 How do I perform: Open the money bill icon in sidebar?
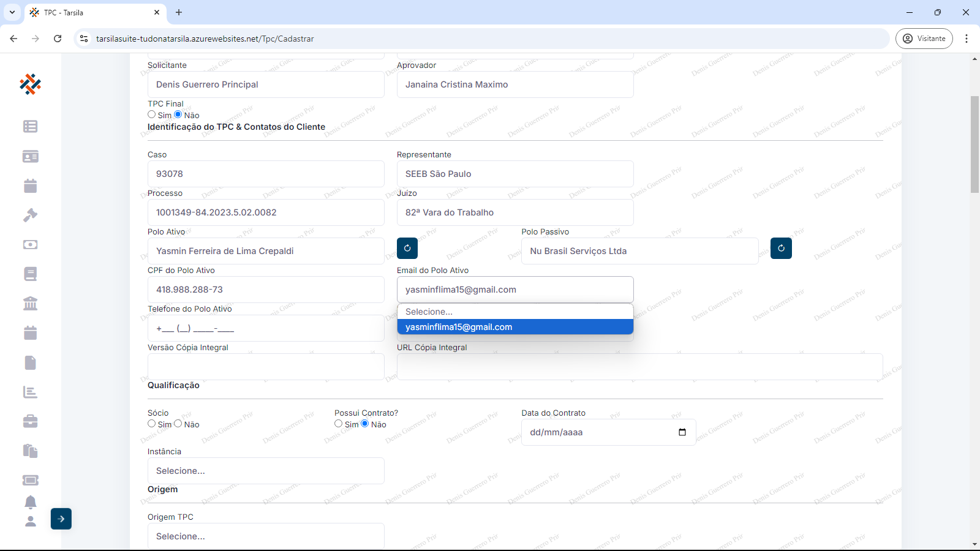click(x=30, y=245)
